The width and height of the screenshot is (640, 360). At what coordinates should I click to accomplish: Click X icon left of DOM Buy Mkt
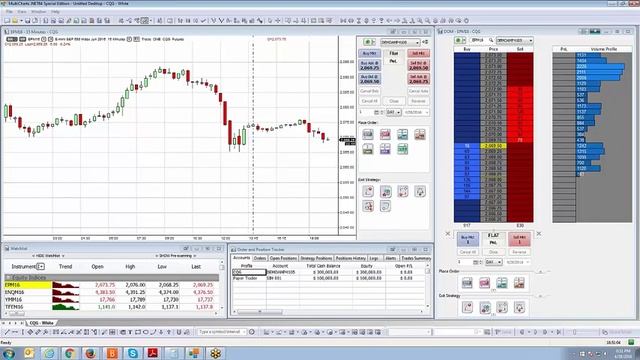click(x=448, y=234)
